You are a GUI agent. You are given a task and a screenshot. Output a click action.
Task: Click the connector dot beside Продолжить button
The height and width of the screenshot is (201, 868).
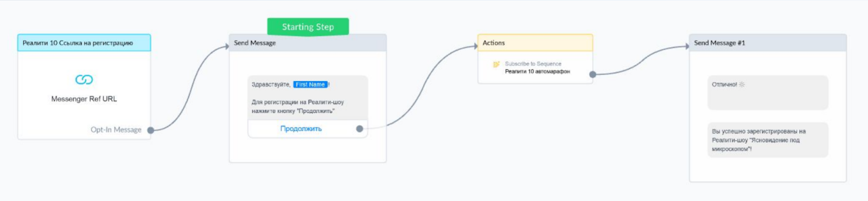coord(359,128)
